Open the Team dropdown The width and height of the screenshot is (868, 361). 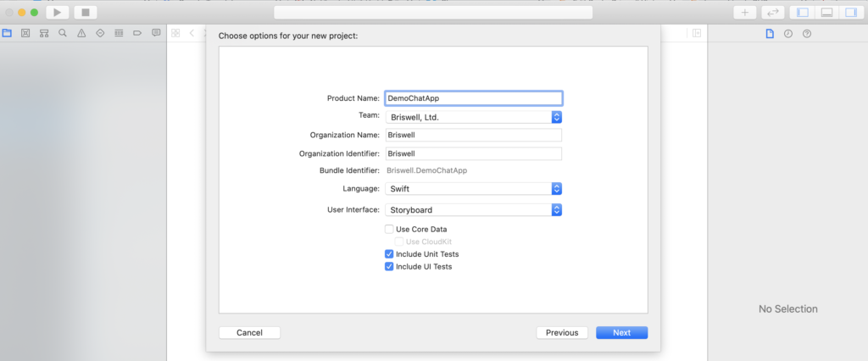[474, 117]
